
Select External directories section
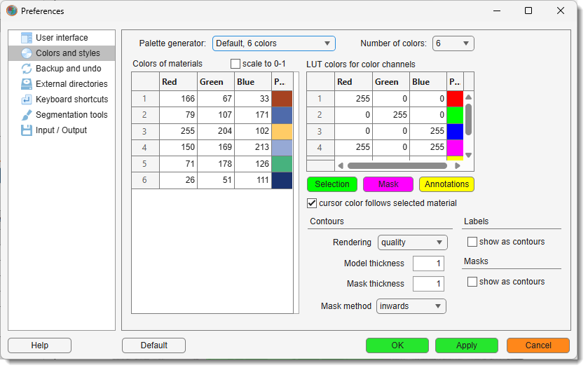tap(62, 84)
